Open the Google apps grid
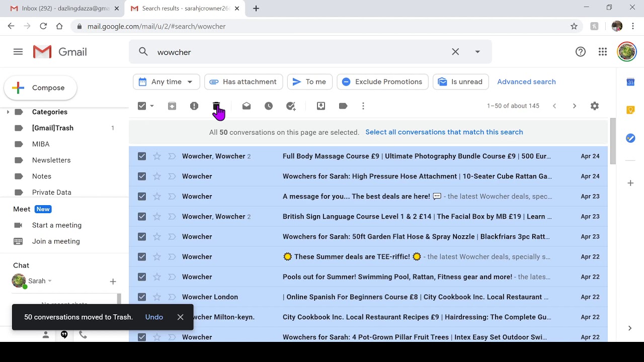Screen dimensions: 644x362 [x=603, y=52]
